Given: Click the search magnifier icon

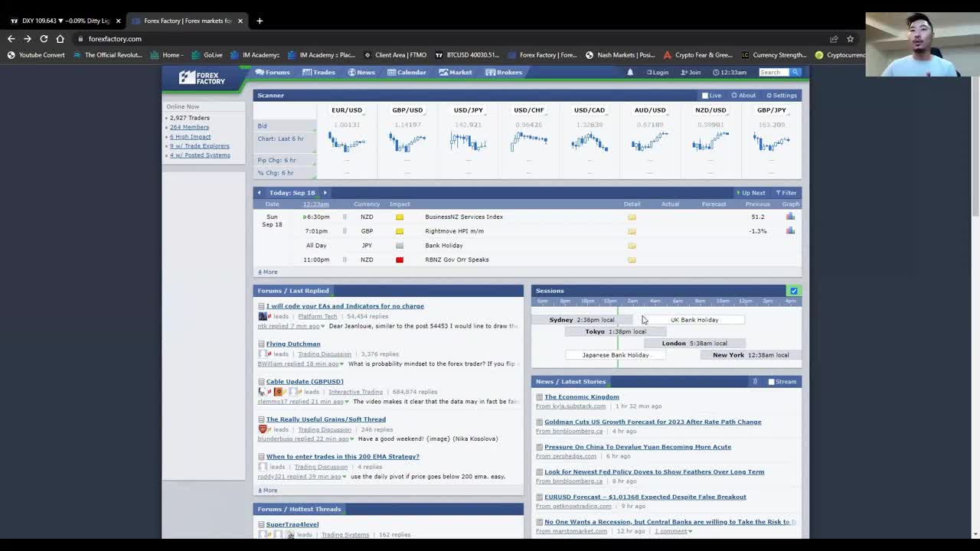Looking at the screenshot, I should (x=795, y=72).
